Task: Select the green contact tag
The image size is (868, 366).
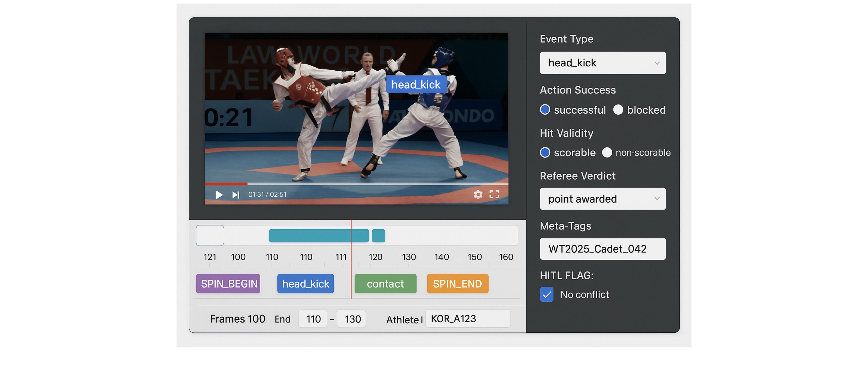Action: [385, 284]
